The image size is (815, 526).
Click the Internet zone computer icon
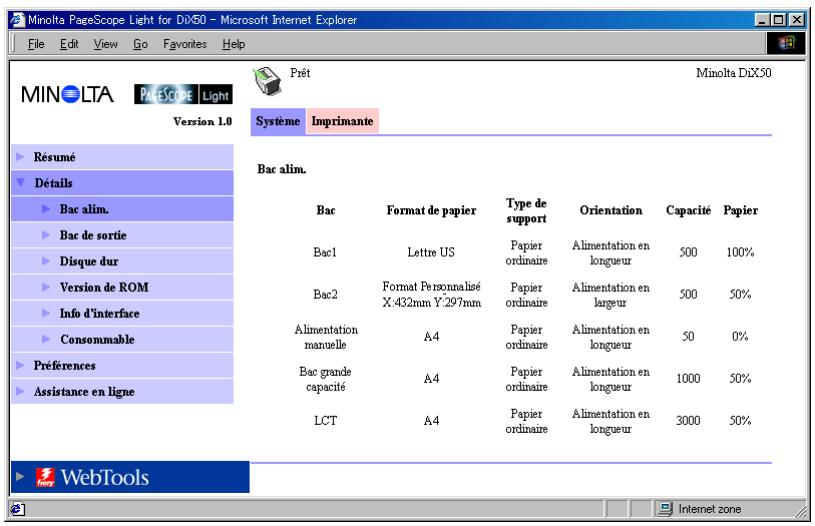coord(665,509)
